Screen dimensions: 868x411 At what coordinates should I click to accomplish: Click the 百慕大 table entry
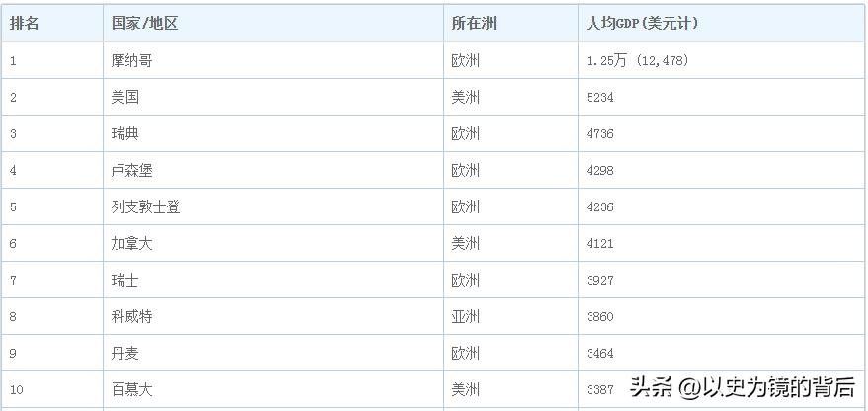pyautogui.click(x=132, y=389)
